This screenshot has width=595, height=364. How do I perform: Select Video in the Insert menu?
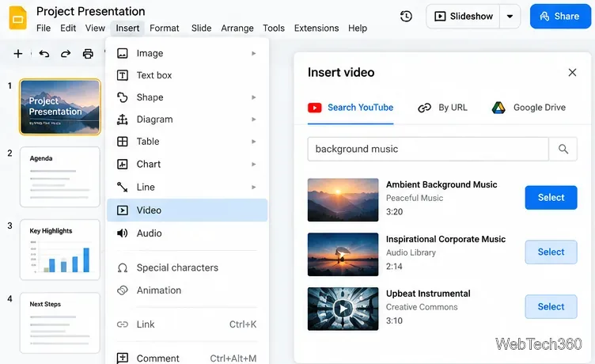pos(187,210)
